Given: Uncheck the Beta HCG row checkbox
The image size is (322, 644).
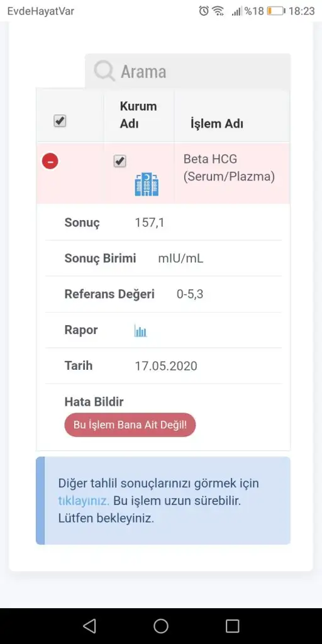Looking at the screenshot, I should pos(120,161).
